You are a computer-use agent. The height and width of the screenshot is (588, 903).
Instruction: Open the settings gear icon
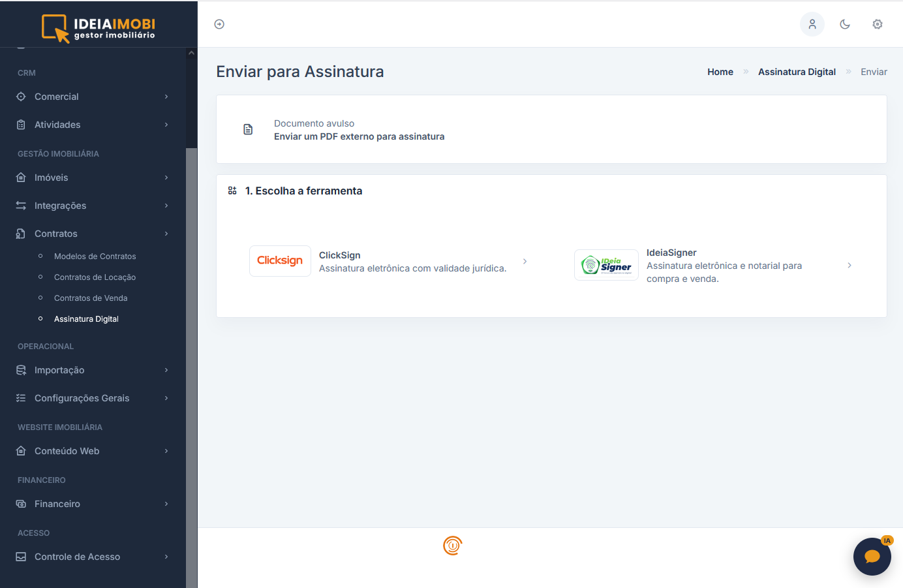878,24
